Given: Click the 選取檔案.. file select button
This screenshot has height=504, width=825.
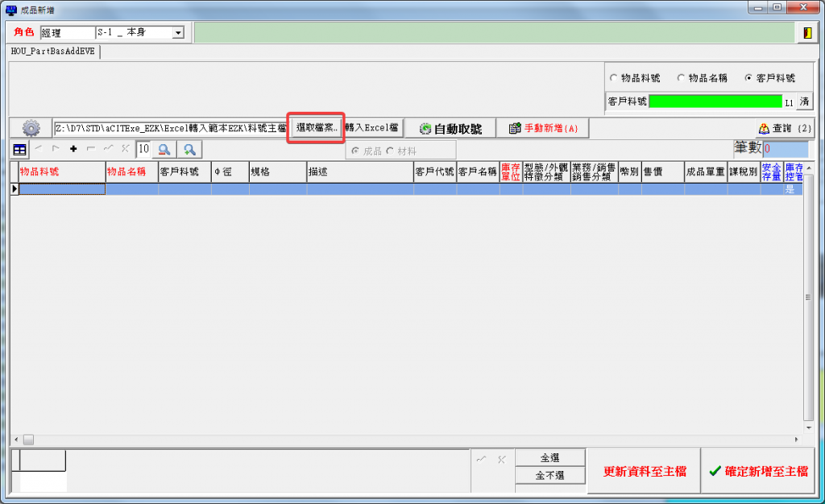Looking at the screenshot, I should (317, 128).
